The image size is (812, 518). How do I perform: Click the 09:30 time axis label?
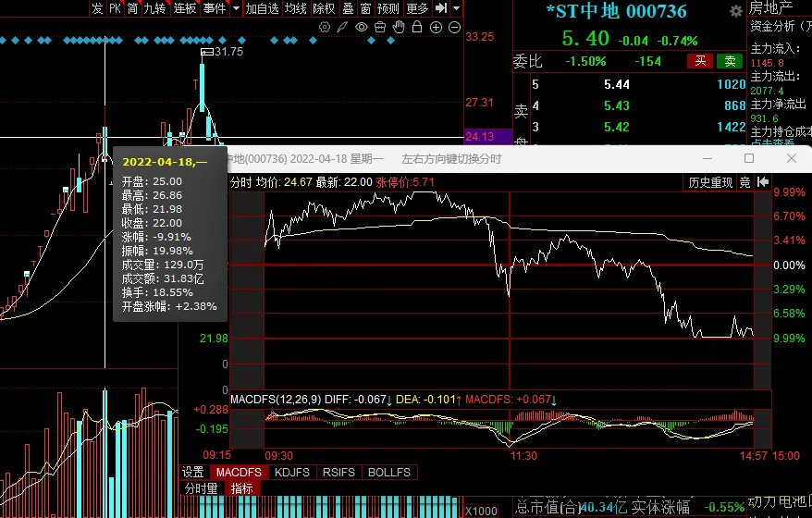coord(278,456)
